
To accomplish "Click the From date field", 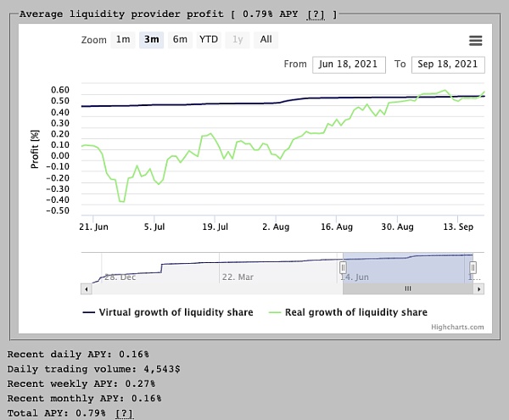I will (346, 64).
